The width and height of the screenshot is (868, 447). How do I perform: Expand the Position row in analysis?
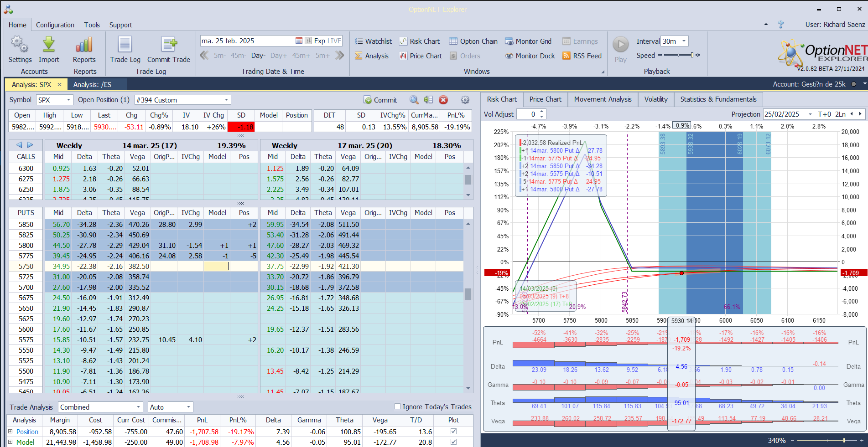point(10,432)
